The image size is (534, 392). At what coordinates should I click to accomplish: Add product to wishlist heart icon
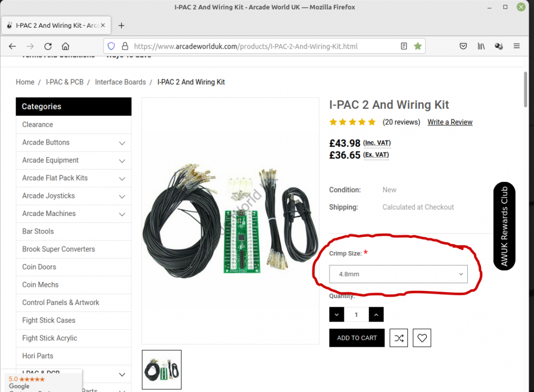(422, 338)
